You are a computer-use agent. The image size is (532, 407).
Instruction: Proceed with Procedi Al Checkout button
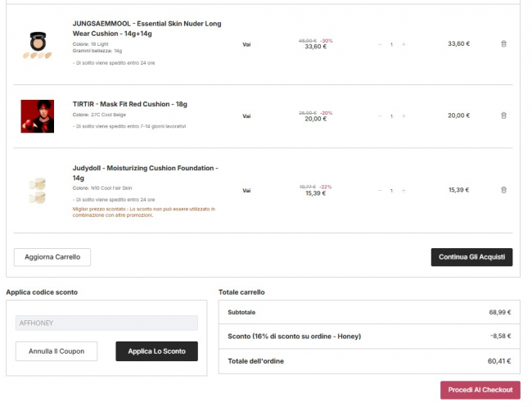[x=480, y=390]
